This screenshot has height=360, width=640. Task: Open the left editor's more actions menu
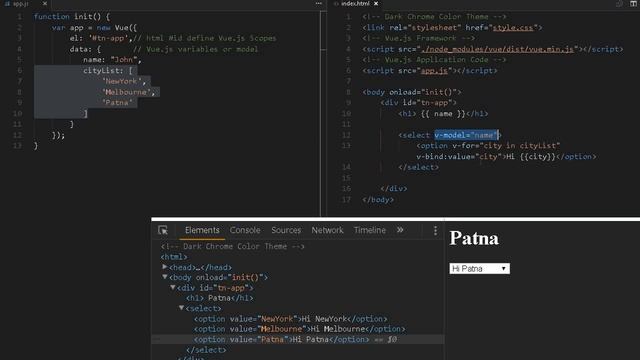(318, 4)
